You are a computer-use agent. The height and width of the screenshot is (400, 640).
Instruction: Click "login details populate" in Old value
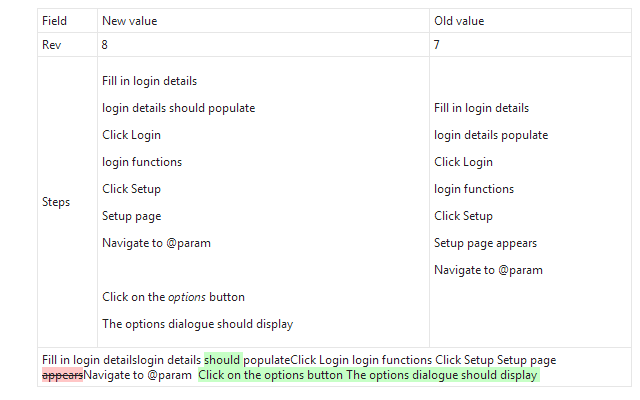[x=490, y=135]
